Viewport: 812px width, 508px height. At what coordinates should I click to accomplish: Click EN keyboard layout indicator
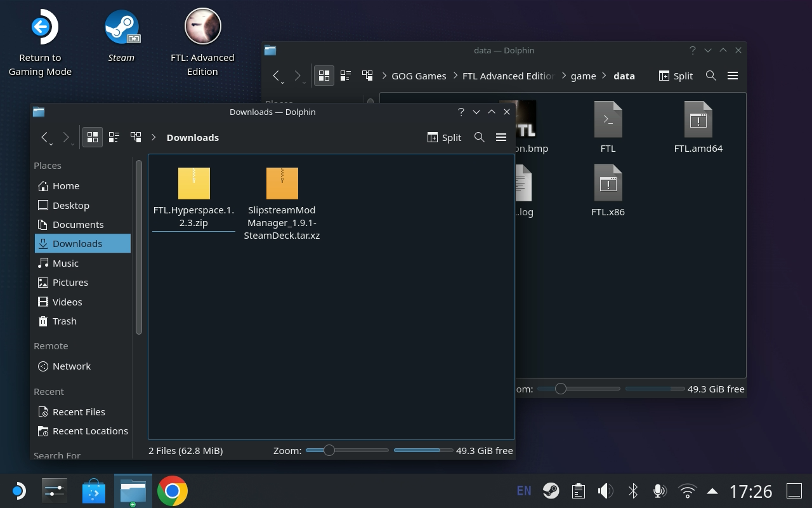524,491
